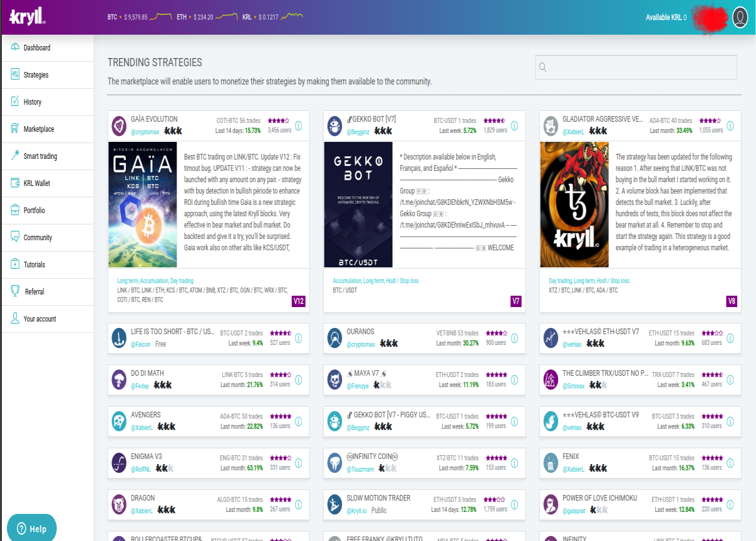Click the Referral trophy icon
Viewport: 756px width, 541px height.
coord(15,291)
